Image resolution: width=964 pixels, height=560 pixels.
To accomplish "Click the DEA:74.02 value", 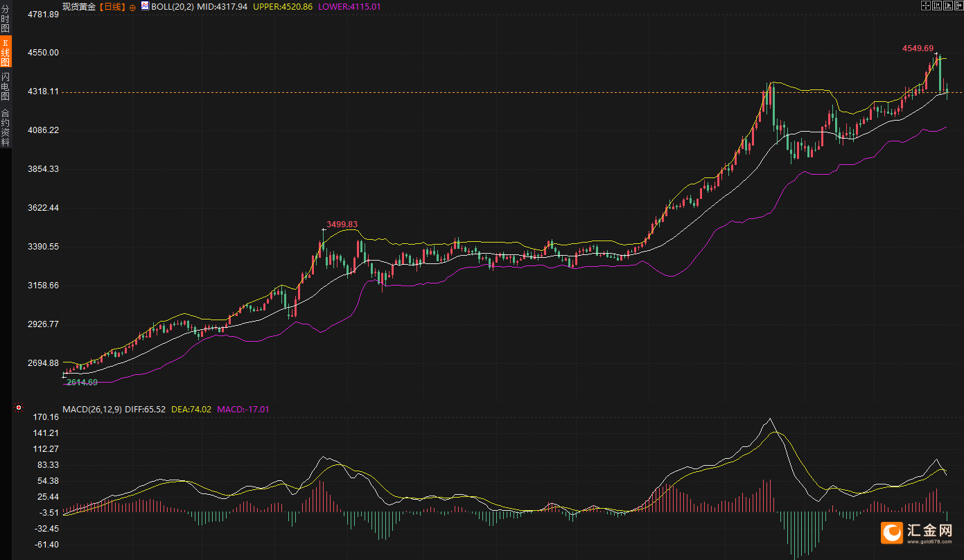I will pos(191,410).
